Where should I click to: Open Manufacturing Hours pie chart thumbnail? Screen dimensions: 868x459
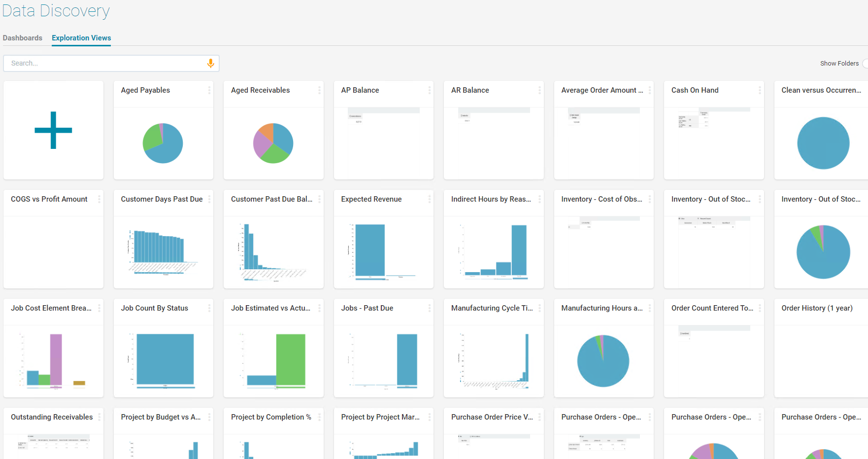tap(603, 361)
